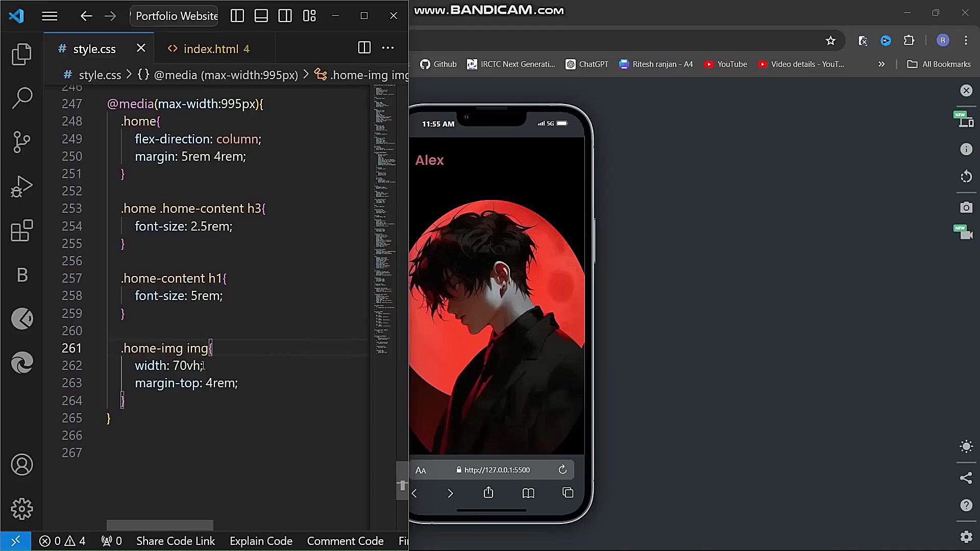Click the code minimap
The width and height of the screenshot is (980, 551).
tap(385, 219)
